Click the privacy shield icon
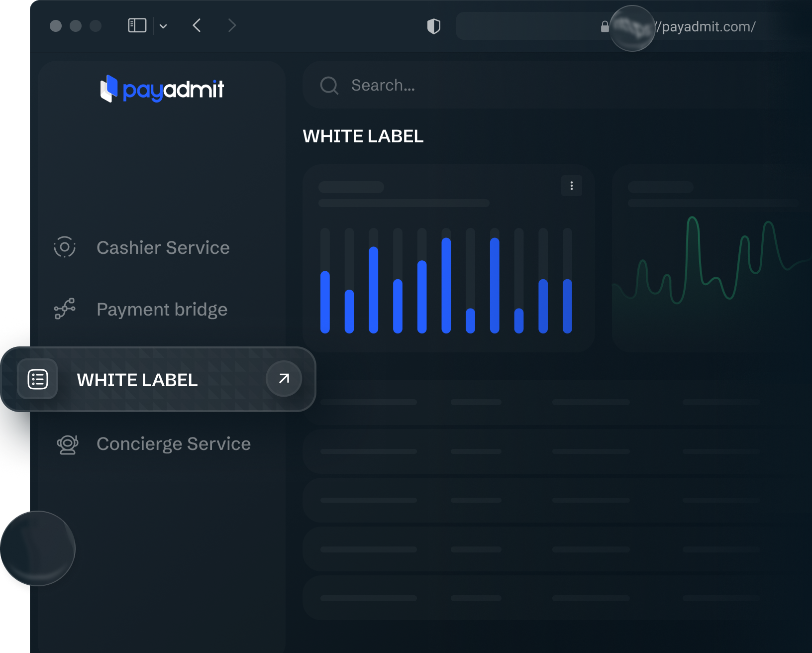This screenshot has height=653, width=812. [x=434, y=26]
